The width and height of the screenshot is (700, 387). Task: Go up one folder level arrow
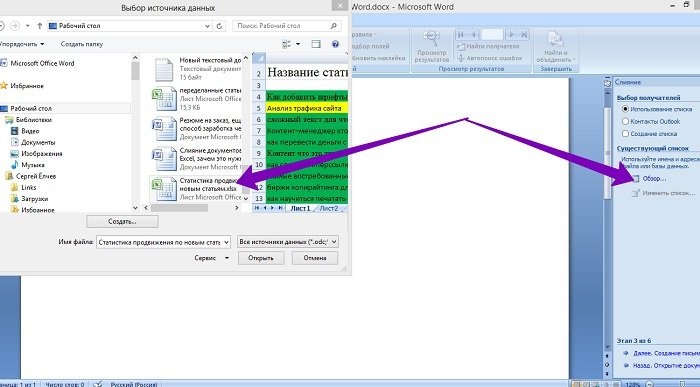click(x=39, y=26)
